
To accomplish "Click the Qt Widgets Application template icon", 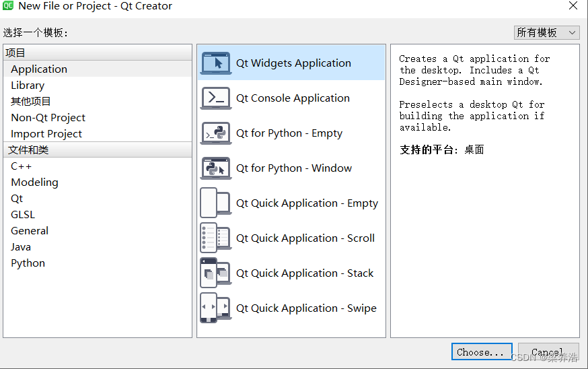I will coord(216,63).
